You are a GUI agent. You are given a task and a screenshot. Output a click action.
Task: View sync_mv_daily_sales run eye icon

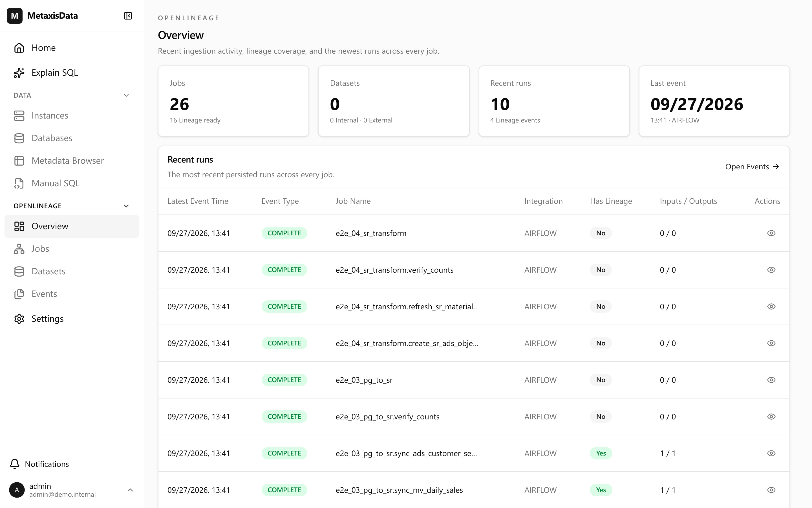771,490
